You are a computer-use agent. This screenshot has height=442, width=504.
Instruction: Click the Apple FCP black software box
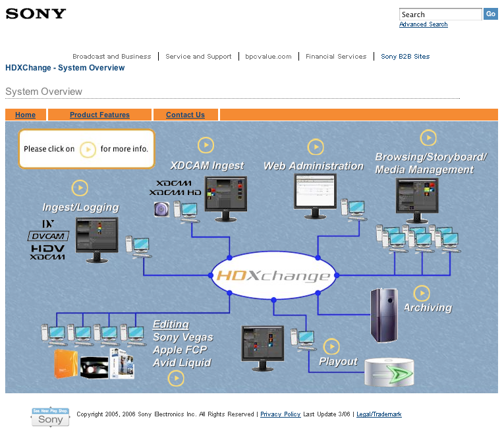click(94, 368)
